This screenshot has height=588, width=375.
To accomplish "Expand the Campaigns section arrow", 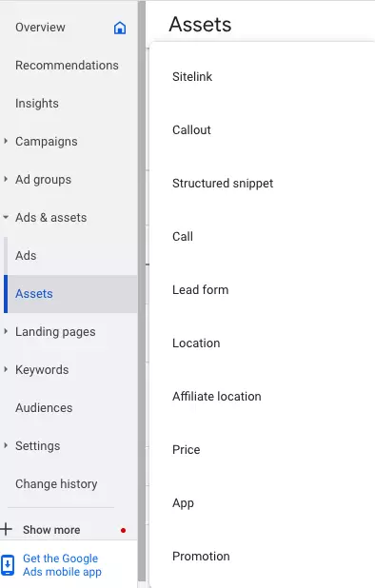I will (x=6, y=141).
